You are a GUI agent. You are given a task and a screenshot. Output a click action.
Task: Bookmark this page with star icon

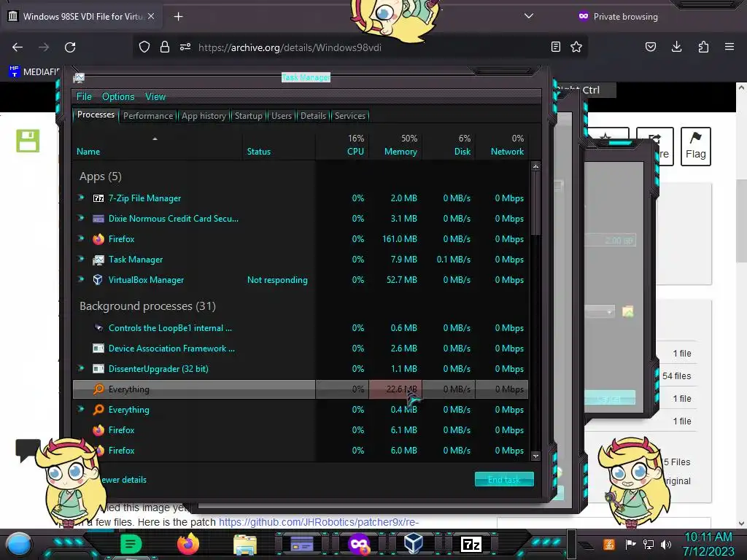click(x=576, y=47)
